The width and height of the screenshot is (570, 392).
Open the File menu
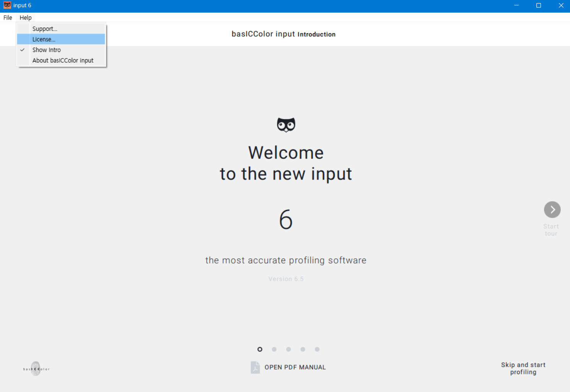pyautogui.click(x=8, y=18)
